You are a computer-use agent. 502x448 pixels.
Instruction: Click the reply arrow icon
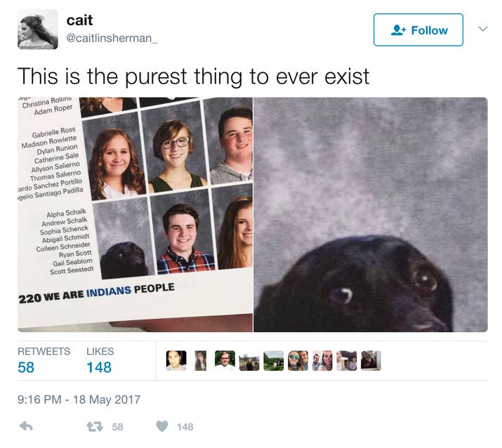point(26,426)
